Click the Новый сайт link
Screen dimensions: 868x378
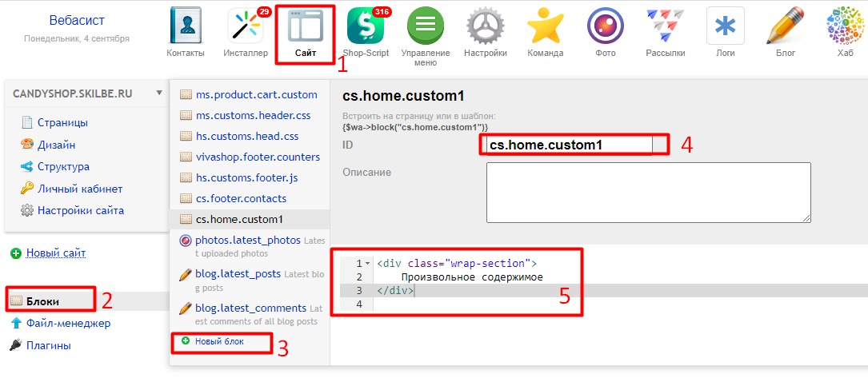(55, 253)
